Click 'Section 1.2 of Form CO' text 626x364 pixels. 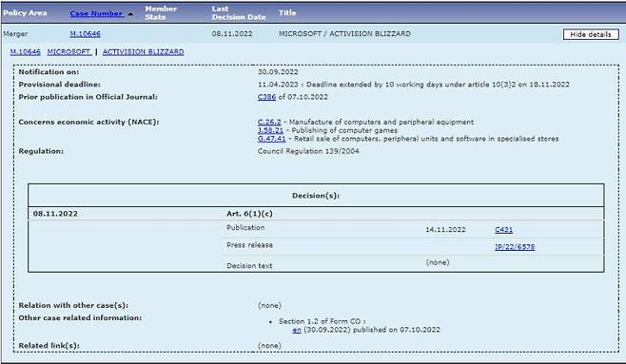[x=320, y=321]
